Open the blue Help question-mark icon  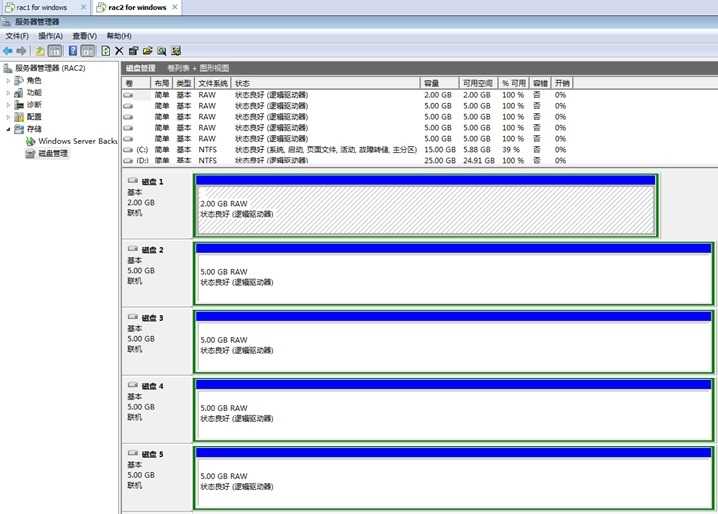[73, 51]
